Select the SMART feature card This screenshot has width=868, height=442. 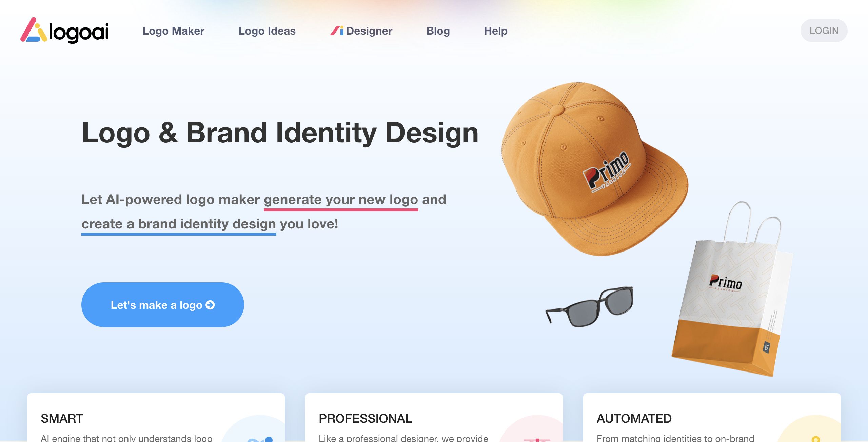[156, 418]
